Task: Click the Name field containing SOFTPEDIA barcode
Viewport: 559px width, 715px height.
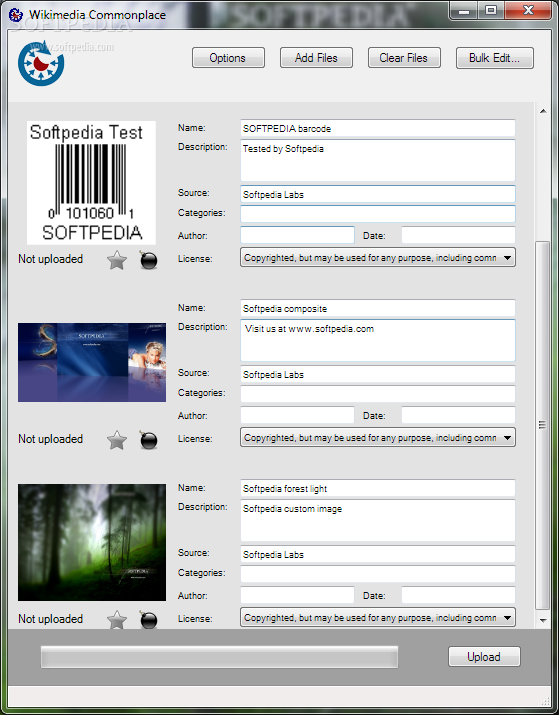Action: coord(378,129)
